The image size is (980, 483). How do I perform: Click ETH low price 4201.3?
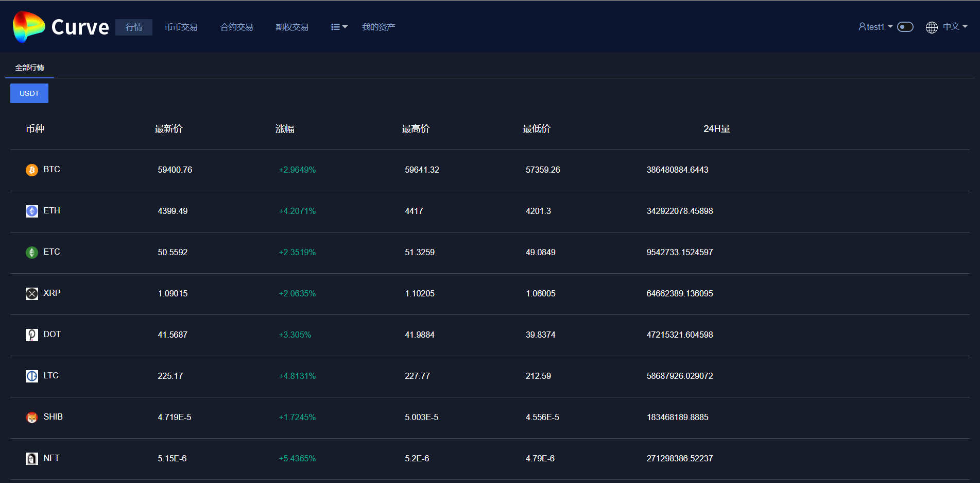click(538, 211)
